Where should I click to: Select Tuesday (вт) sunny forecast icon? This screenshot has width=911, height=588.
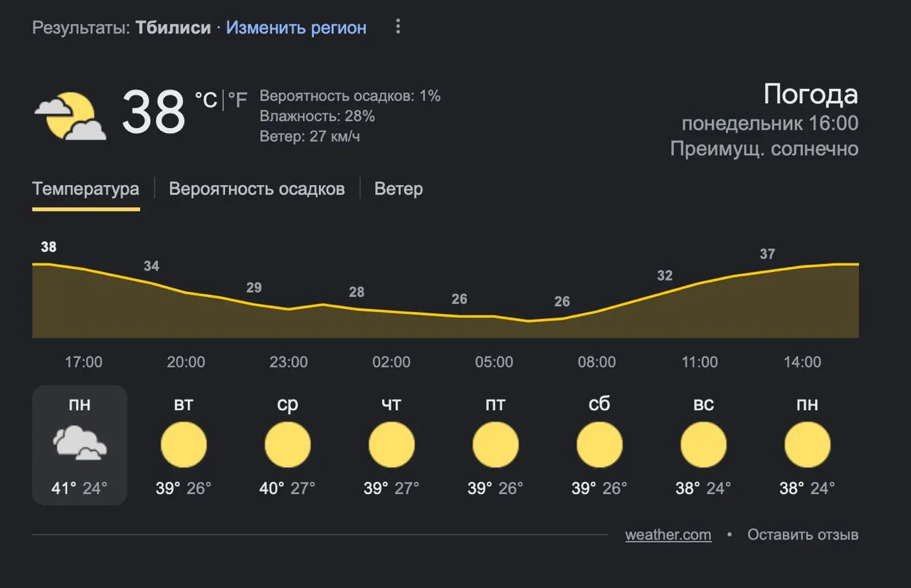pos(184,445)
